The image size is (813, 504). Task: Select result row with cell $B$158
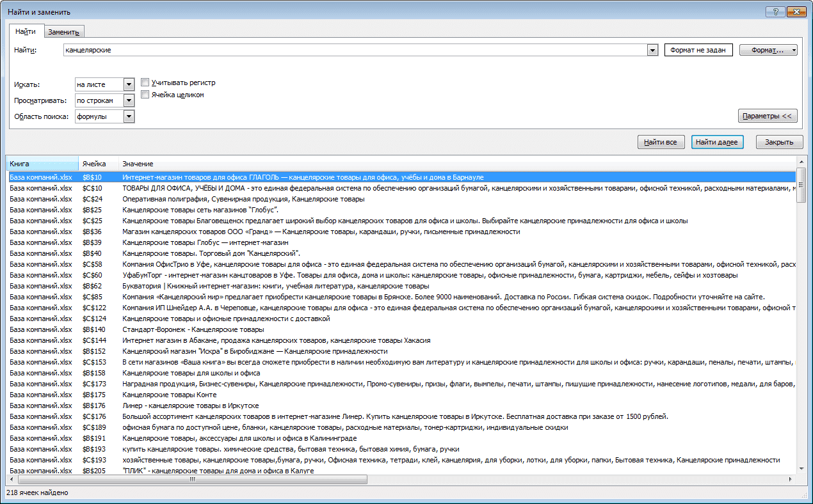click(x=401, y=373)
